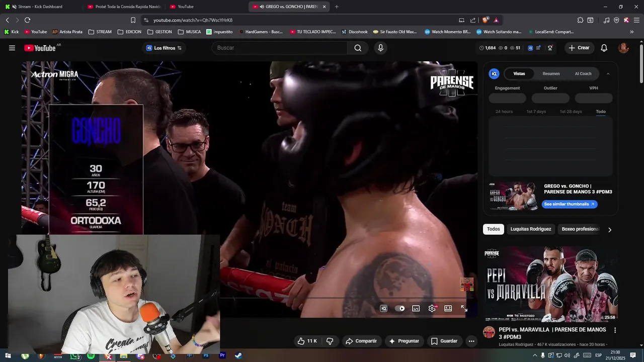Select the Todos filter chip
Screen dimensions: 644x362
tap(494, 229)
